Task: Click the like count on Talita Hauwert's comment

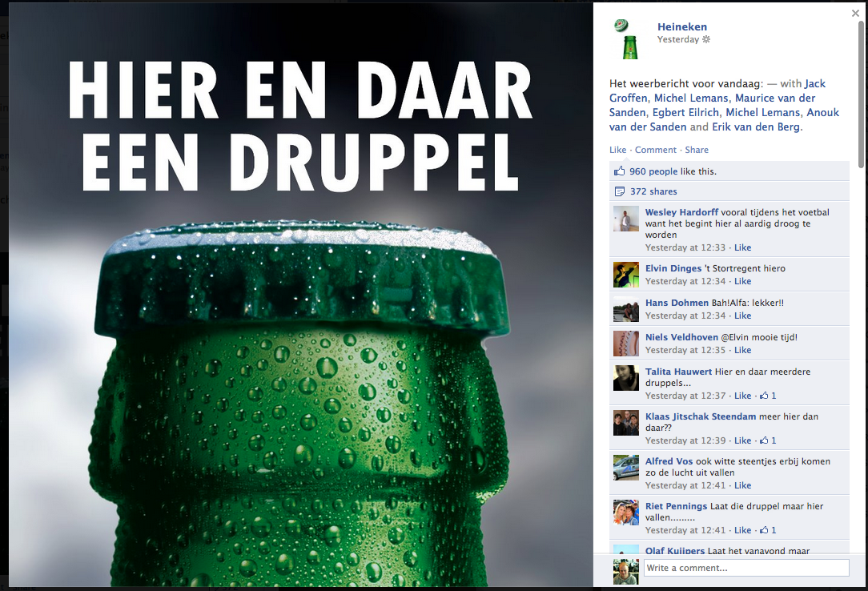Action: pos(769,396)
